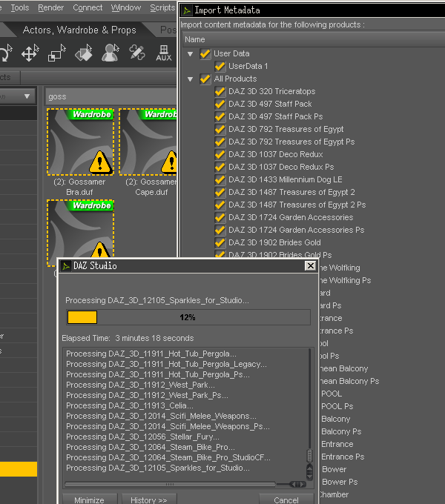Collapse the User Data tree node
This screenshot has width=445, height=504.
191,53
